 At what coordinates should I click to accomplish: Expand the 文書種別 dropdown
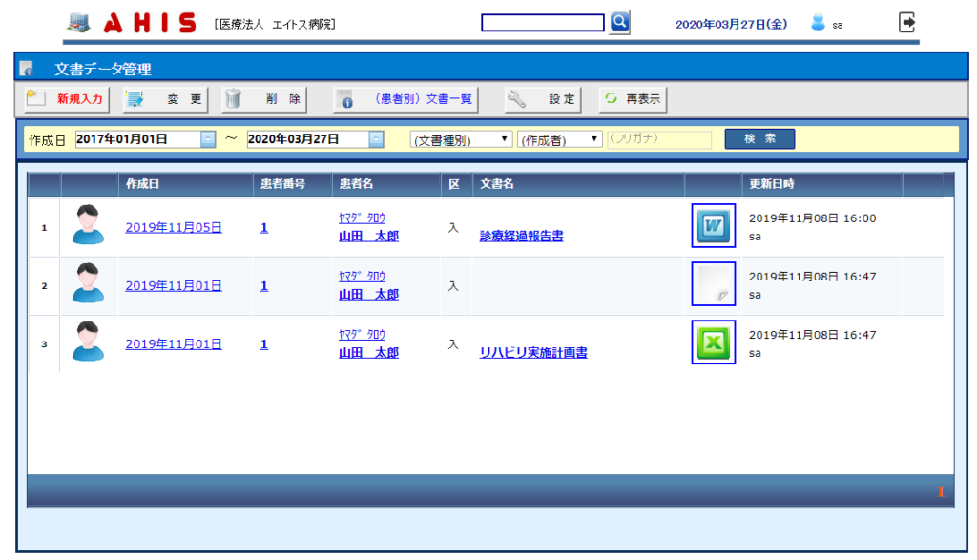[x=461, y=139]
